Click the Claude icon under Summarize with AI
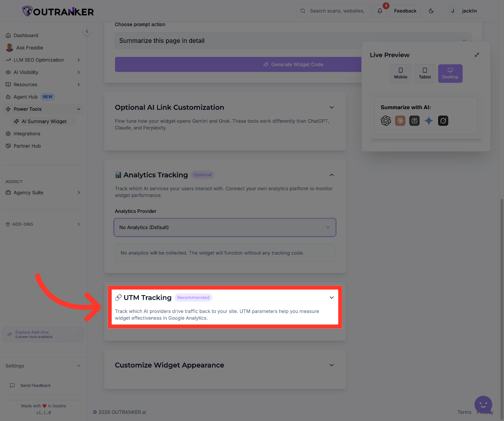This screenshot has height=421, width=504. tap(400, 121)
